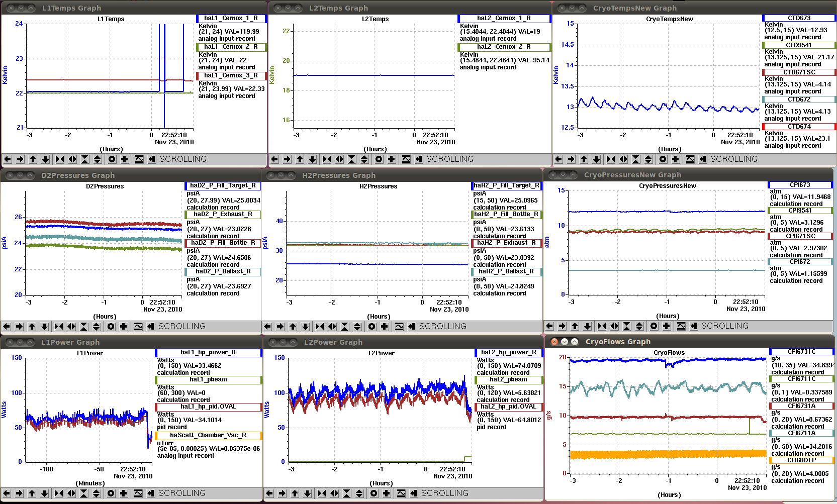Toggle scrolling arrow in L2Temps Graph
Screen dimensions: 837x504
418,159
